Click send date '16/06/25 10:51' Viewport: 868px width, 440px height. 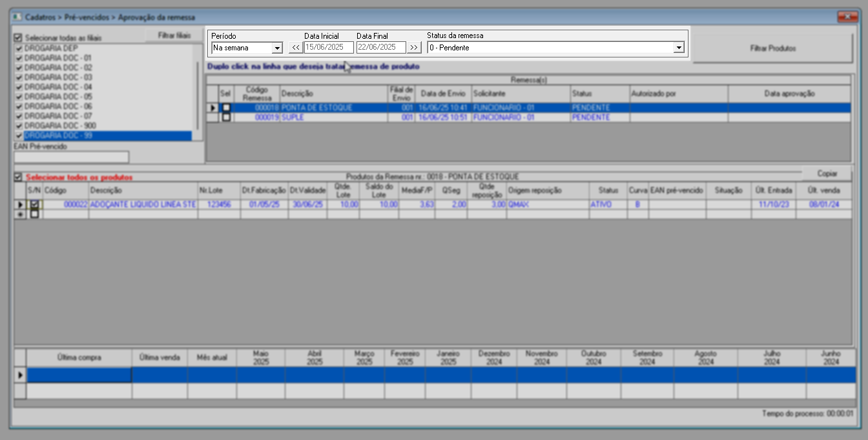click(442, 117)
